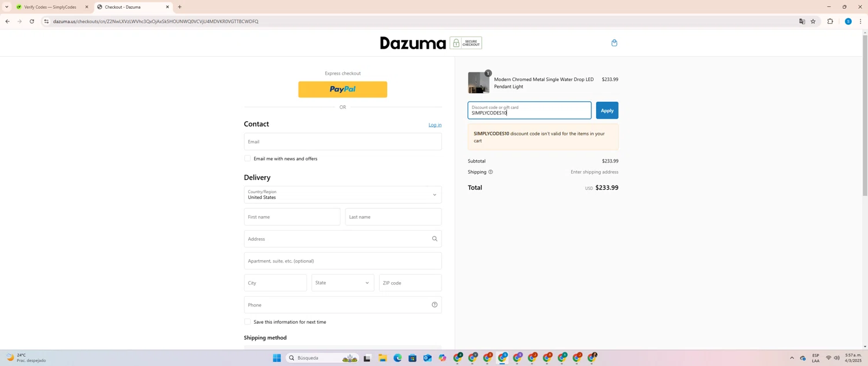Click the Log in link

[435, 125]
